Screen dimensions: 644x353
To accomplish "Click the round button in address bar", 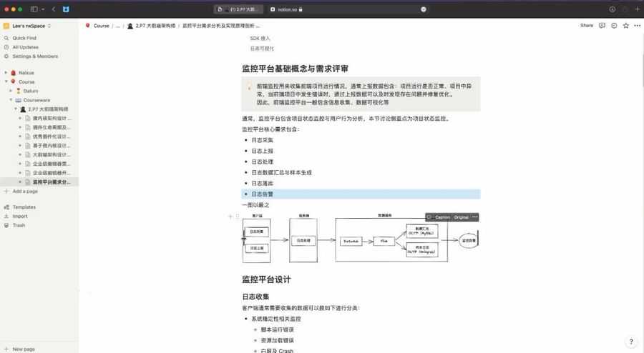I will point(424,9).
